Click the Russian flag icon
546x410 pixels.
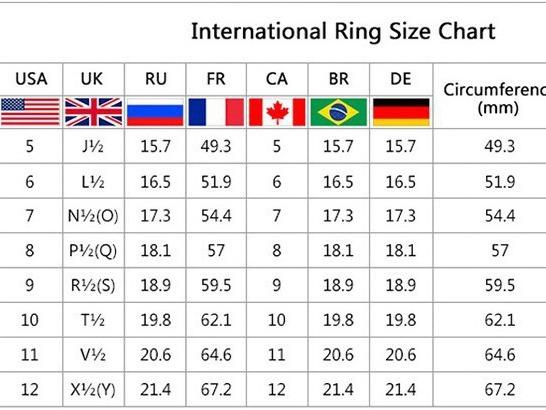pyautogui.click(x=155, y=112)
